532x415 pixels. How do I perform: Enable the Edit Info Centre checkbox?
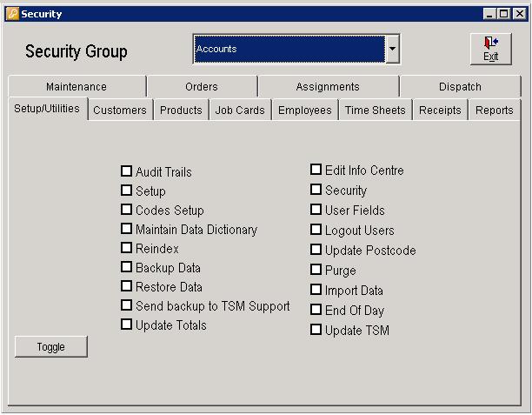coord(316,170)
